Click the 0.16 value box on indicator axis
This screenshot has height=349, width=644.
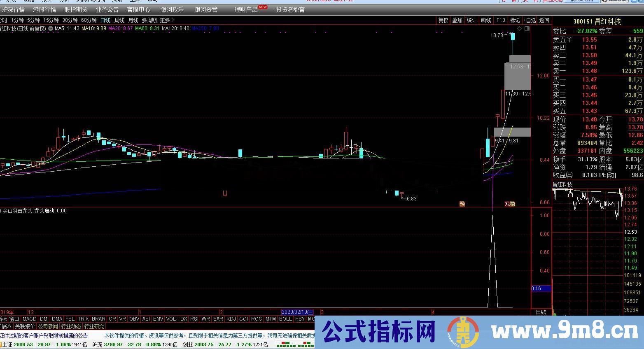click(x=541, y=289)
